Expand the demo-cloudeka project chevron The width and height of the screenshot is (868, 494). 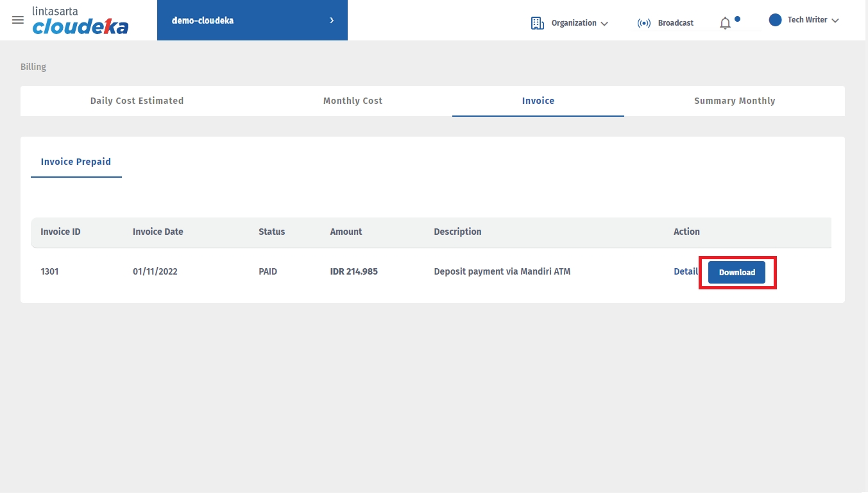pos(332,21)
